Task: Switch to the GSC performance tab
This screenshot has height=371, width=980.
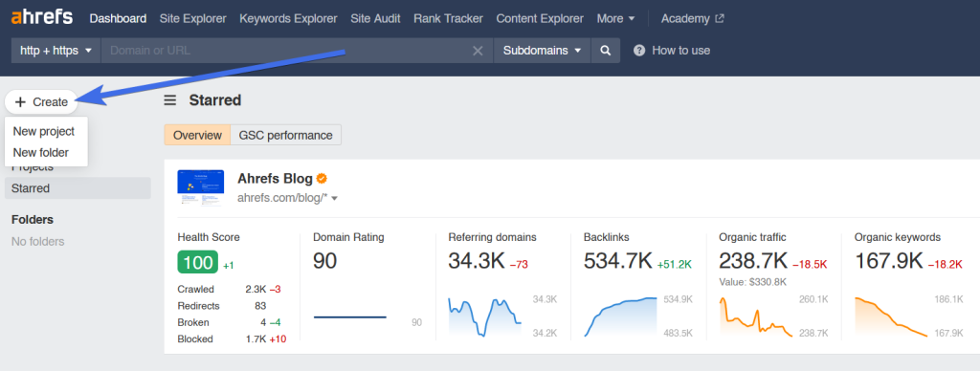Action: click(x=285, y=135)
